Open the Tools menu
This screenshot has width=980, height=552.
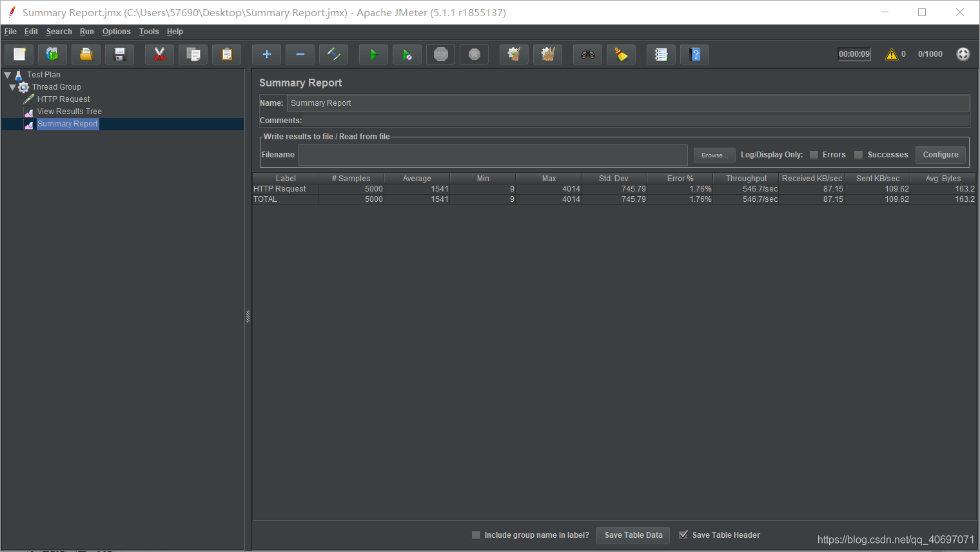point(149,32)
